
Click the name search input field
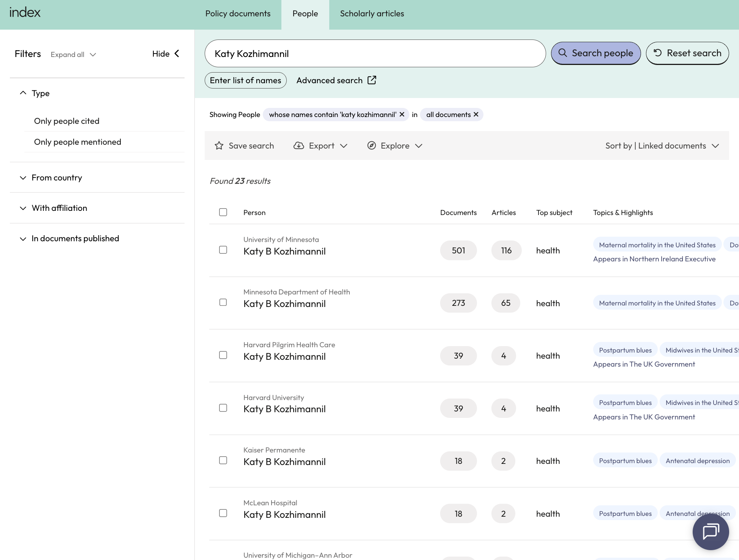tap(375, 54)
